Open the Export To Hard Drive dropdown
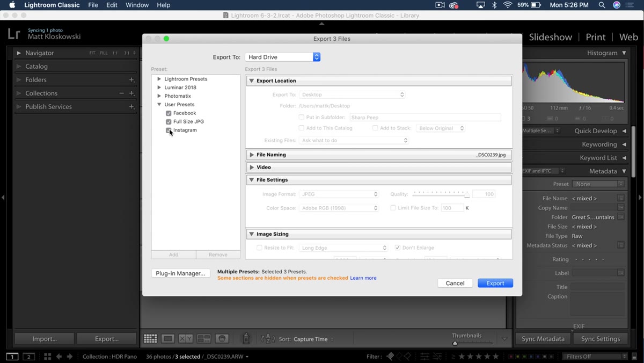Screen dimensions: 644x363 282,57
